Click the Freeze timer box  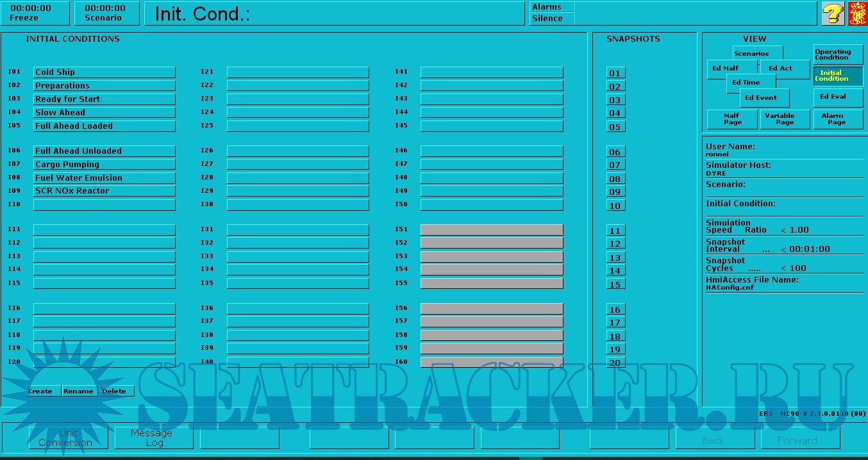tap(35, 13)
